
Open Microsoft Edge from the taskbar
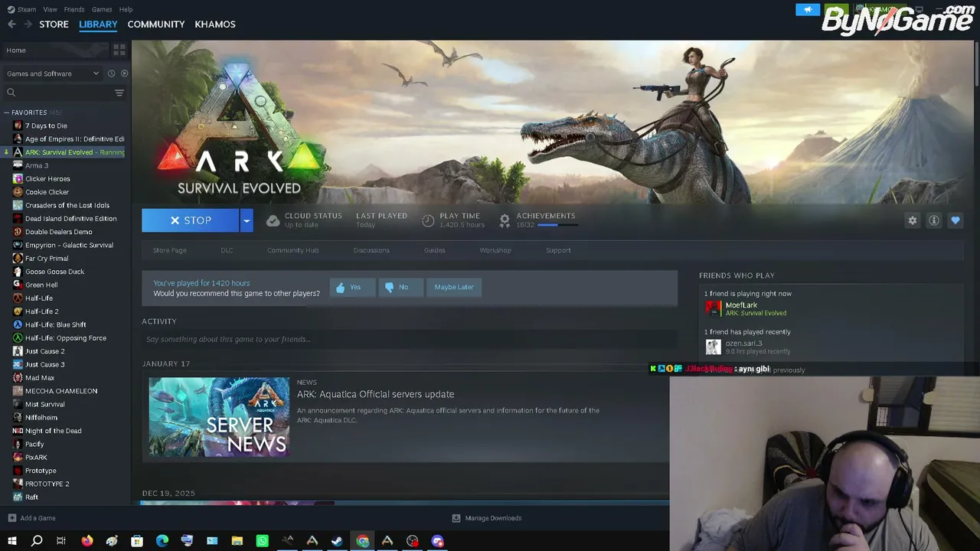click(162, 541)
